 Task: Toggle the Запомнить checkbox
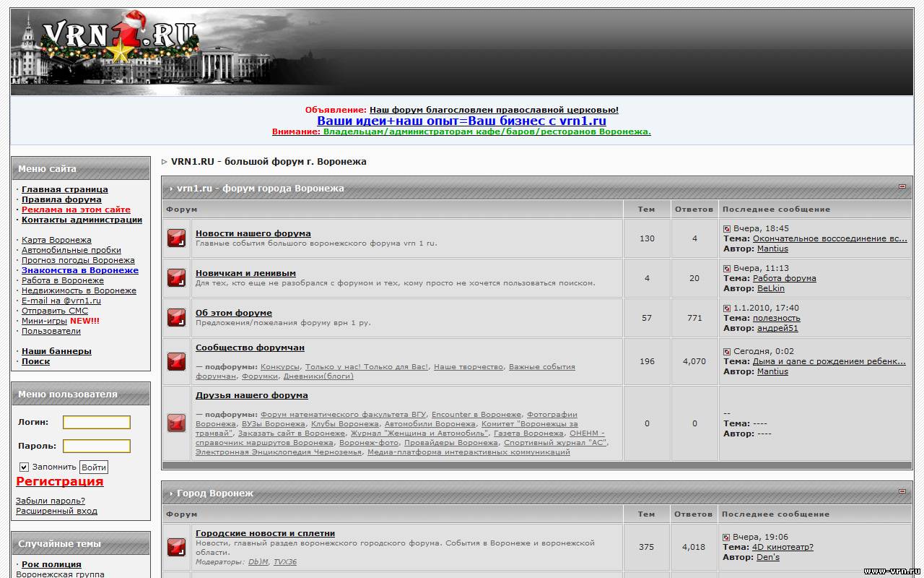(24, 467)
